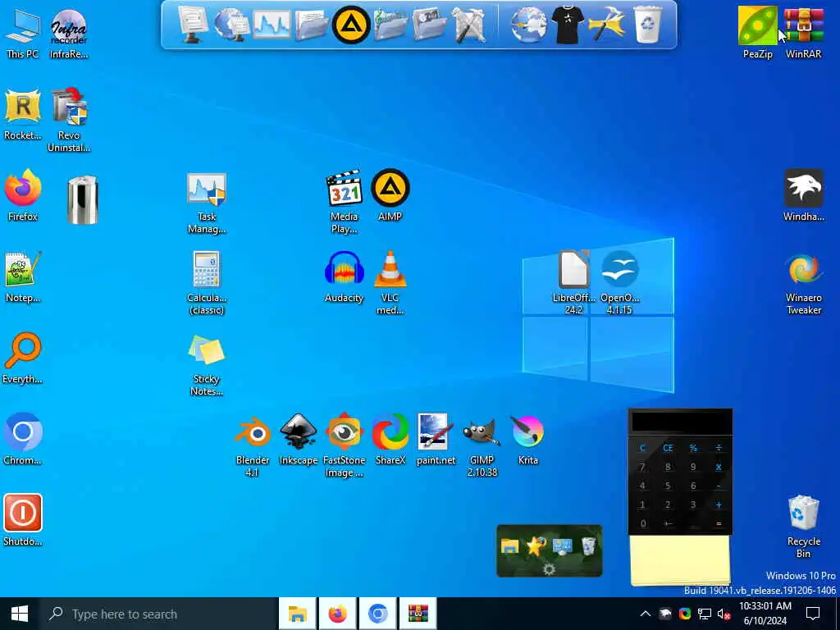The image size is (840, 630).
Task: Expand the hidden system tray icons
Action: (646, 614)
